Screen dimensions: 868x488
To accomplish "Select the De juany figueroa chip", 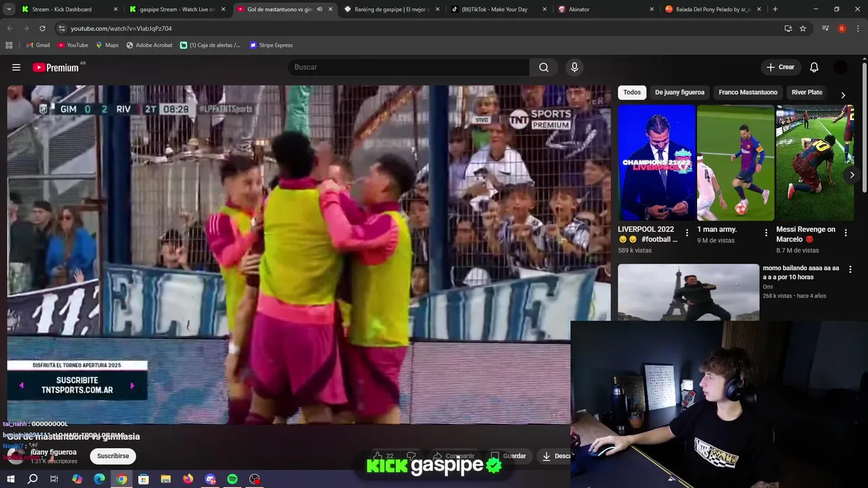I will click(x=679, y=92).
